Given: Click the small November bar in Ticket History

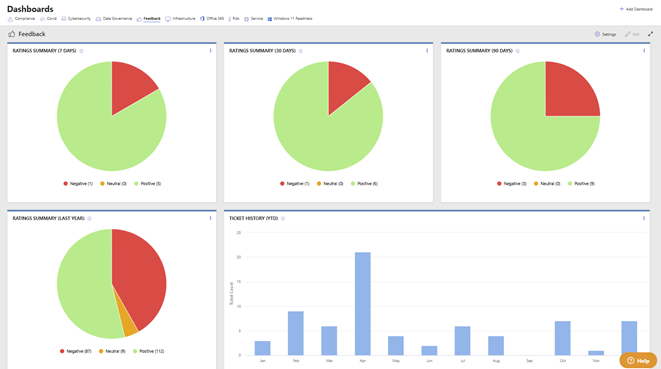Looking at the screenshot, I should tap(596, 353).
